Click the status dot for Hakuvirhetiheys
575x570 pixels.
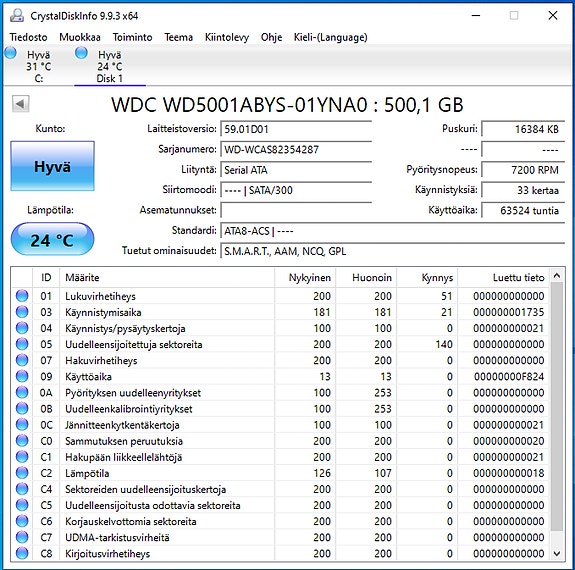22,360
